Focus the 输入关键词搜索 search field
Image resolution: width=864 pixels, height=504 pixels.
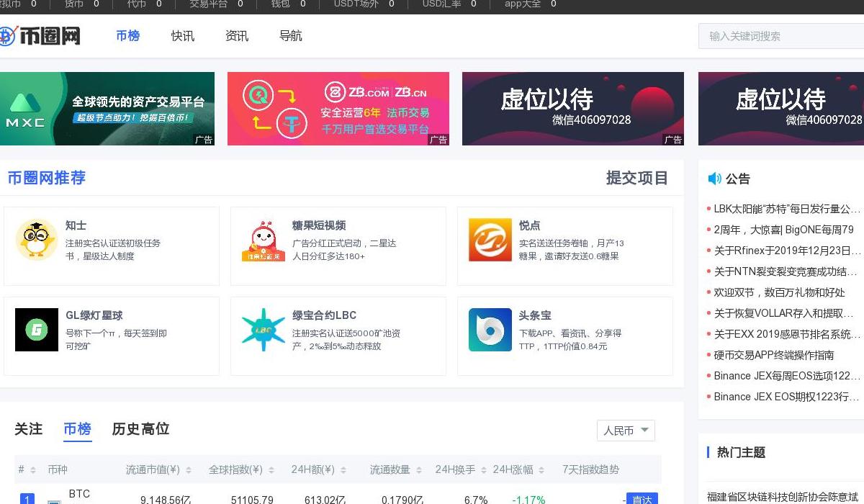coord(781,36)
